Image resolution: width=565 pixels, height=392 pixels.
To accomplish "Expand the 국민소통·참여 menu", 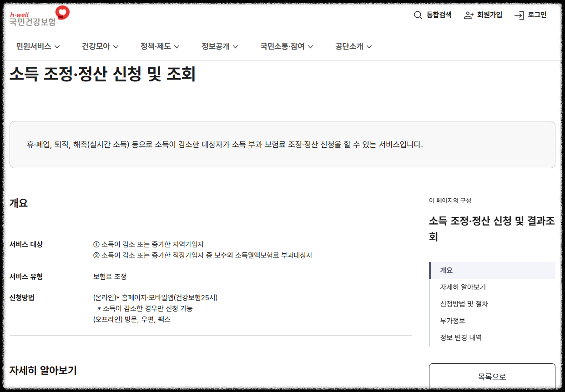I will (287, 46).
